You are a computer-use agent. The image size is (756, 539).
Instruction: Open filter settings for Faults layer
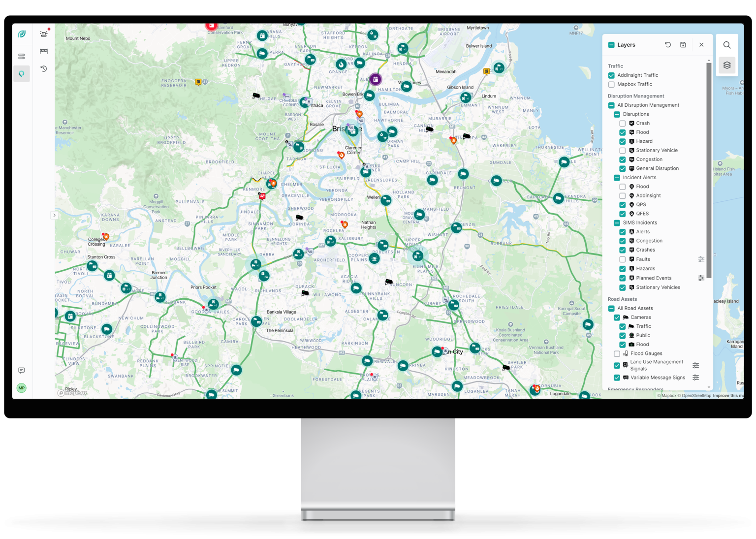[x=701, y=259]
